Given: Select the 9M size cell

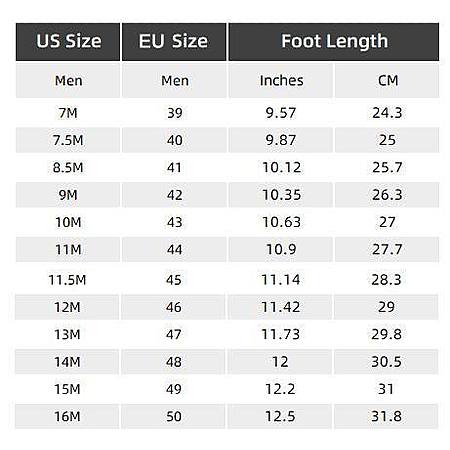Looking at the screenshot, I should pos(68,195).
